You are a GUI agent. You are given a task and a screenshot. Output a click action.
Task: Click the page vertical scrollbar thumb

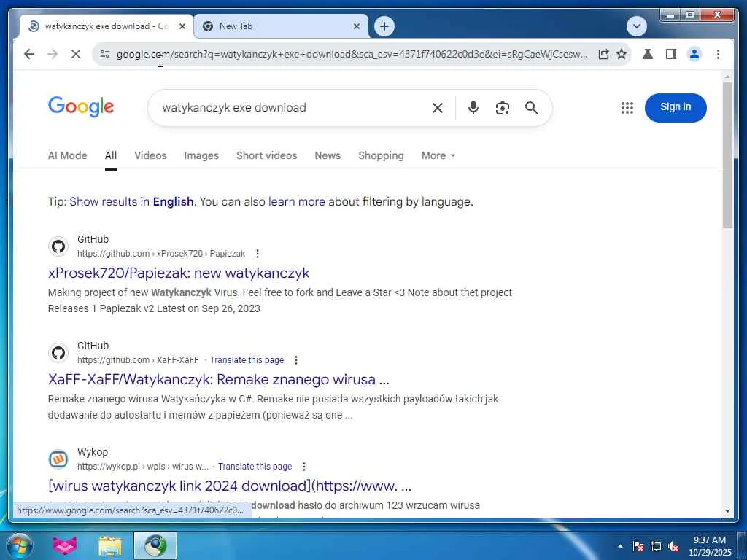[x=727, y=155]
